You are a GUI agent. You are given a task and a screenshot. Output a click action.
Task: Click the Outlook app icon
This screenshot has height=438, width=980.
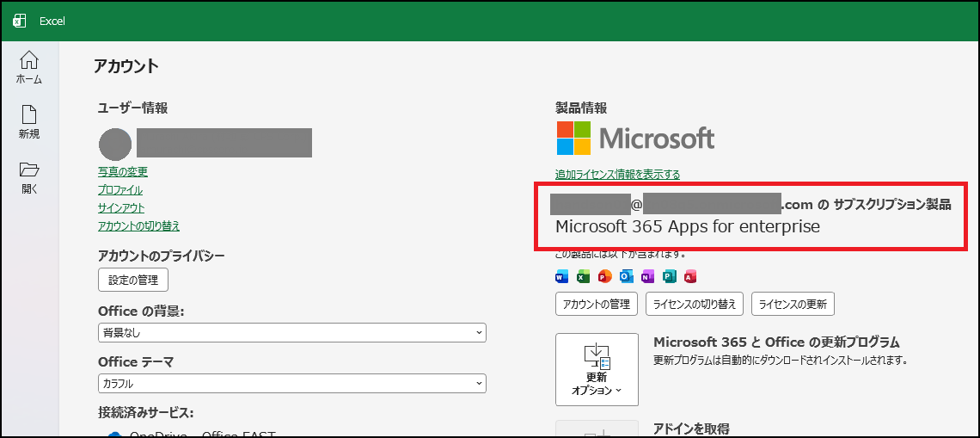click(x=626, y=276)
